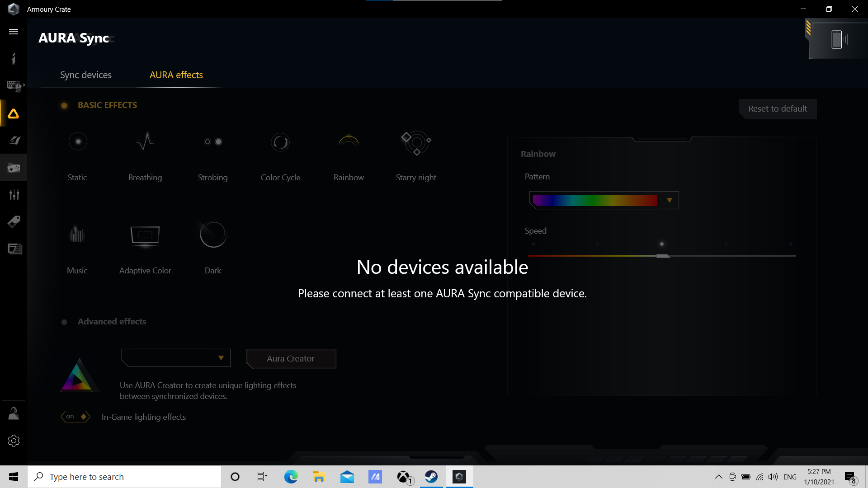Image resolution: width=868 pixels, height=488 pixels.
Task: Expand the Rainbow Pattern dropdown arrow
Action: [x=670, y=200]
